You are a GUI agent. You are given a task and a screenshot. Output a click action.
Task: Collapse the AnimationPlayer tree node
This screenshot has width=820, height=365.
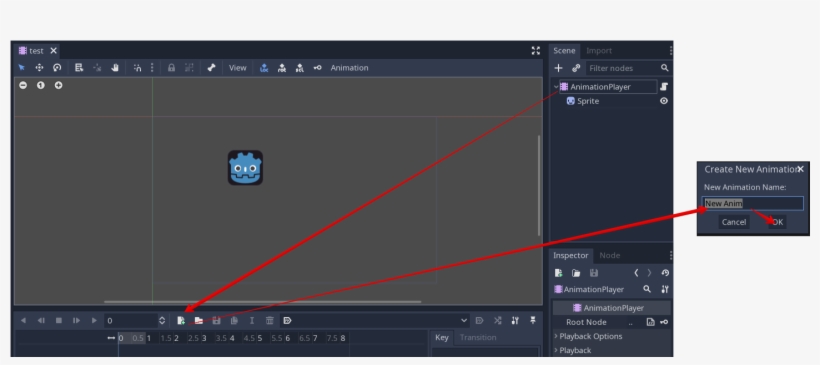point(556,87)
